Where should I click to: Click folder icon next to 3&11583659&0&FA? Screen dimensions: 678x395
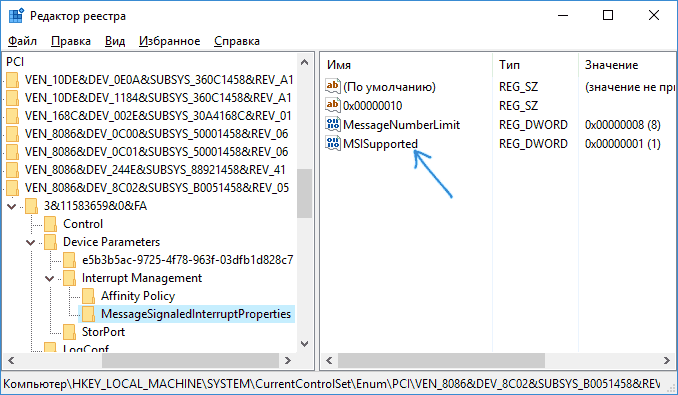(32, 206)
